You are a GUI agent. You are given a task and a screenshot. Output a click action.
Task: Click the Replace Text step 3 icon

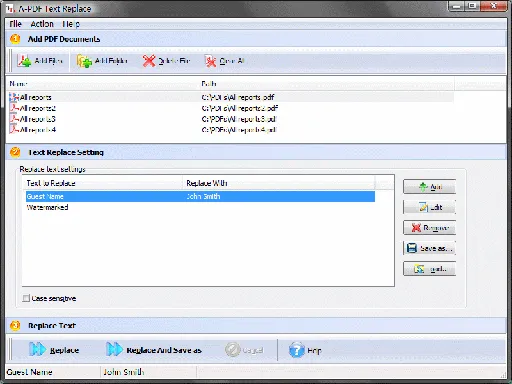coord(15,325)
